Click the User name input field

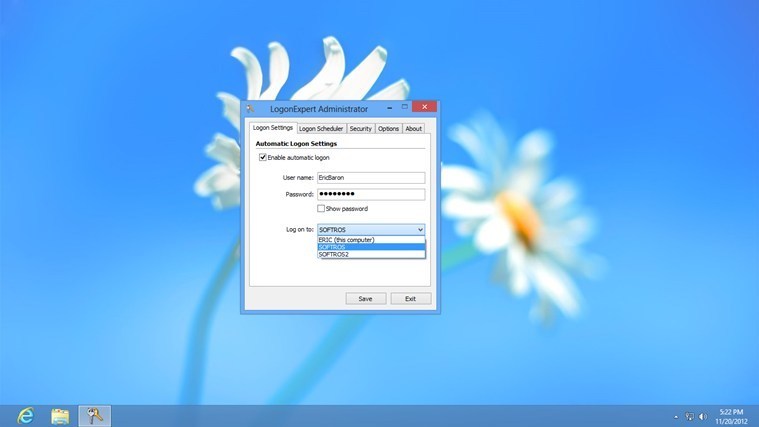tap(371, 177)
